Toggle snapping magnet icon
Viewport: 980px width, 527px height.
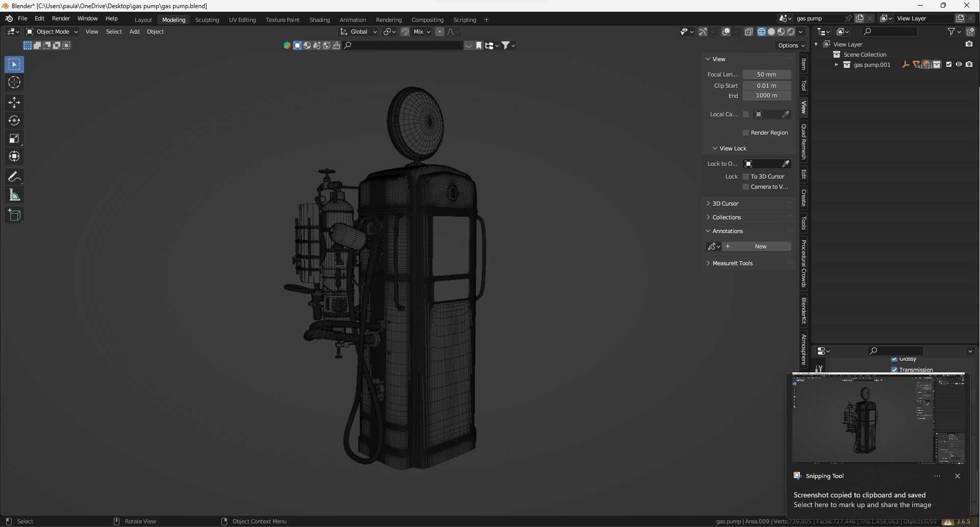(x=405, y=32)
